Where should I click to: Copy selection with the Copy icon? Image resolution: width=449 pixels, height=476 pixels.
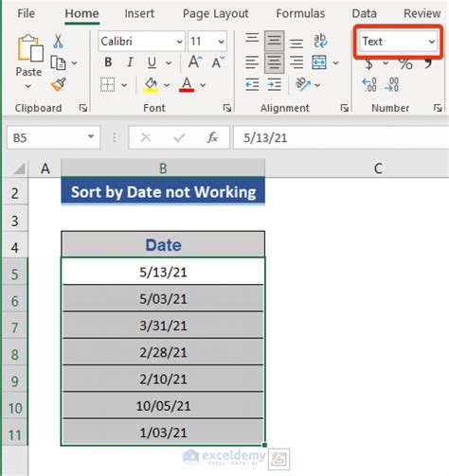point(58,62)
